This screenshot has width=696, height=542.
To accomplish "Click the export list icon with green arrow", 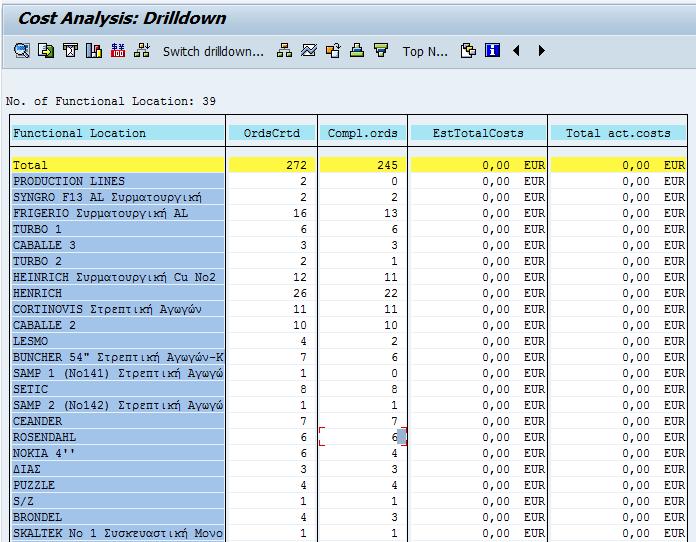I will coord(46,51).
